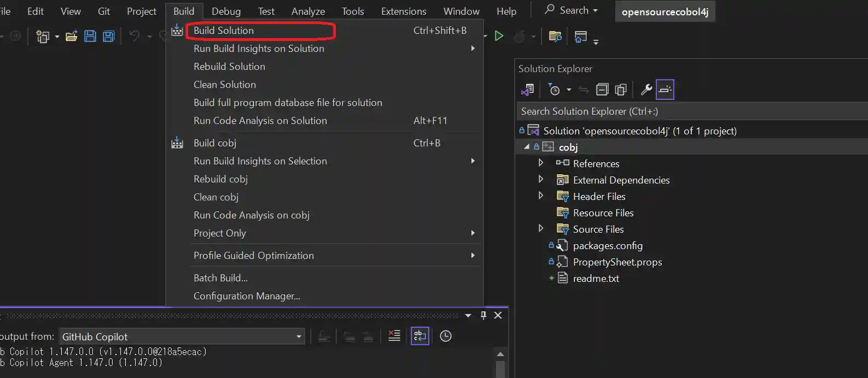Toggle Show All Files in Solution Explorer

[621, 90]
